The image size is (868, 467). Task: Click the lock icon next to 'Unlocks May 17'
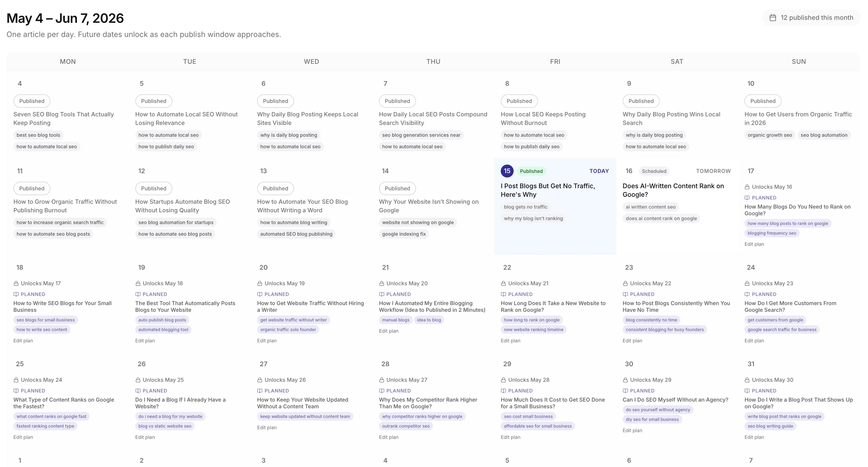(16, 283)
